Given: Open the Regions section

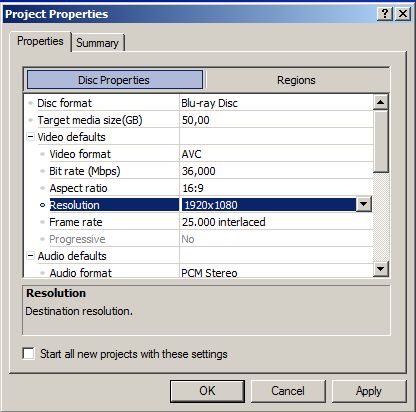Looking at the screenshot, I should (296, 80).
